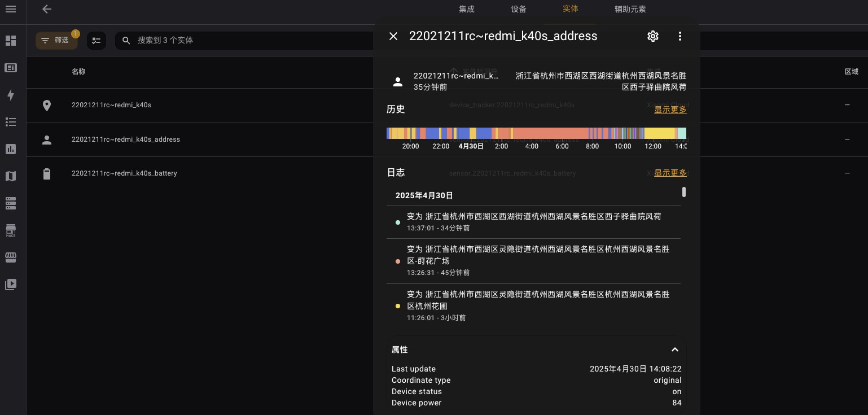Click the logbook scrollbar handle

(x=684, y=192)
